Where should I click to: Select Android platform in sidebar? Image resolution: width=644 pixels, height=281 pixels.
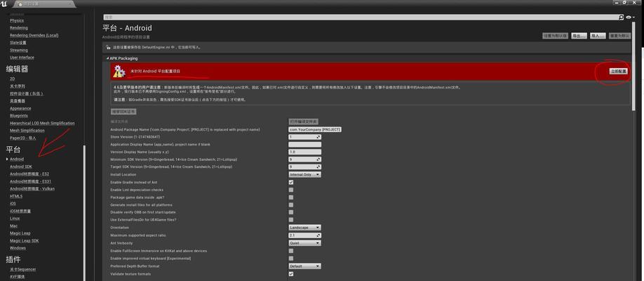(x=17, y=159)
